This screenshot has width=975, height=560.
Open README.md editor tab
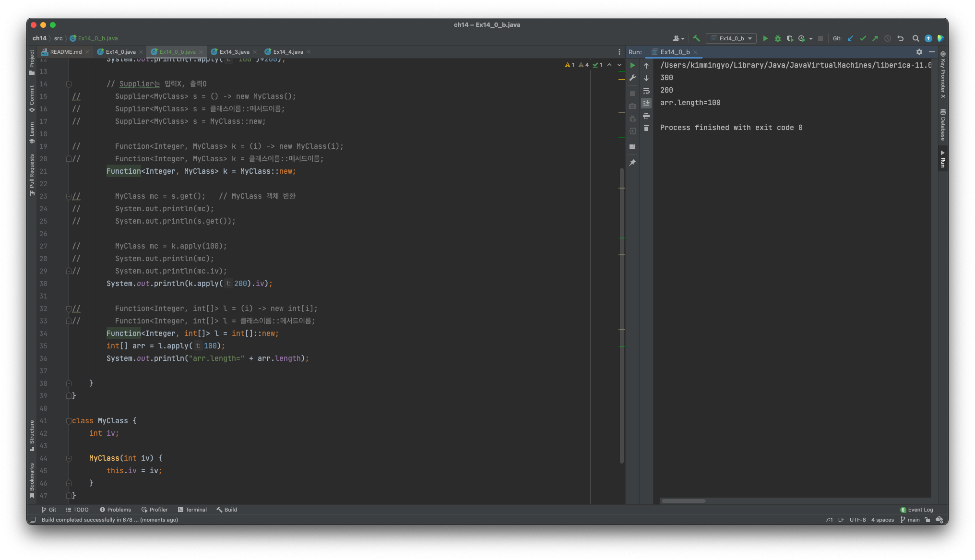65,52
